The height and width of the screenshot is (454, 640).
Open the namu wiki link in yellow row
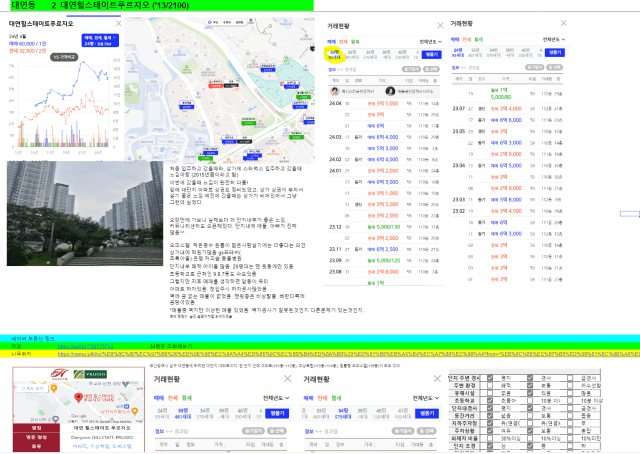[349, 354]
